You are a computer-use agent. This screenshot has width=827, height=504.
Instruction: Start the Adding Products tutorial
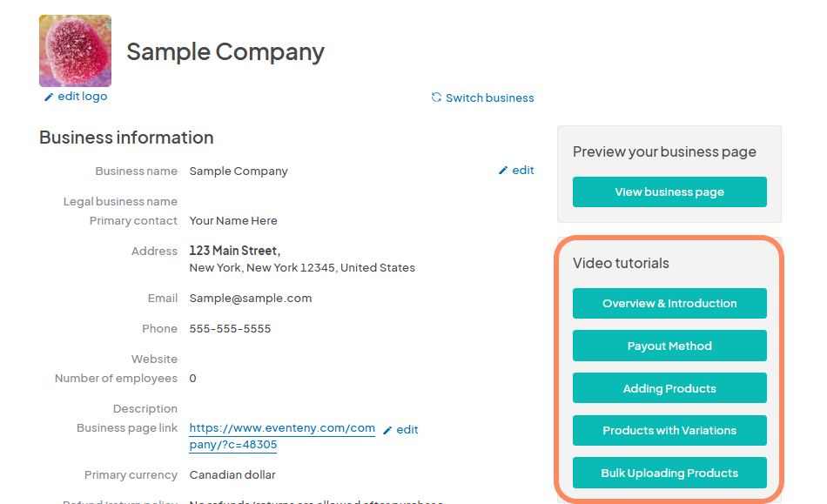[x=669, y=387]
